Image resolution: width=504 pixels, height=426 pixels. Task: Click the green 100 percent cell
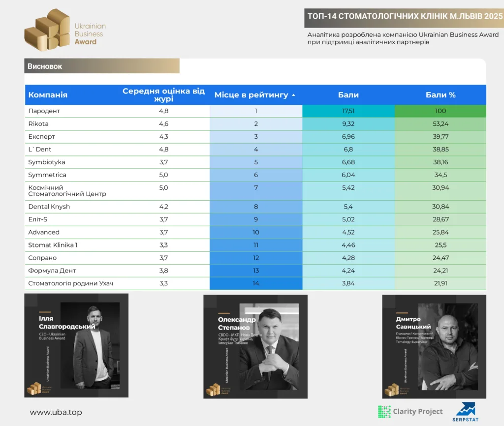441,111
